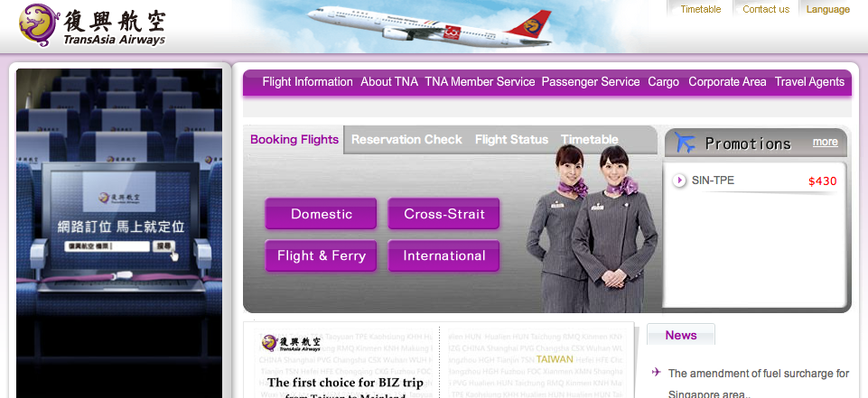The width and height of the screenshot is (868, 398).
Task: Switch to the Flight Status tab
Action: [x=511, y=139]
